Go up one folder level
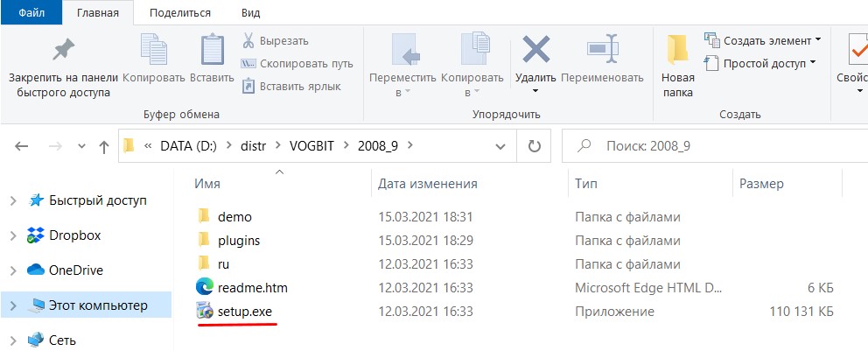The image size is (868, 351). coord(103,146)
